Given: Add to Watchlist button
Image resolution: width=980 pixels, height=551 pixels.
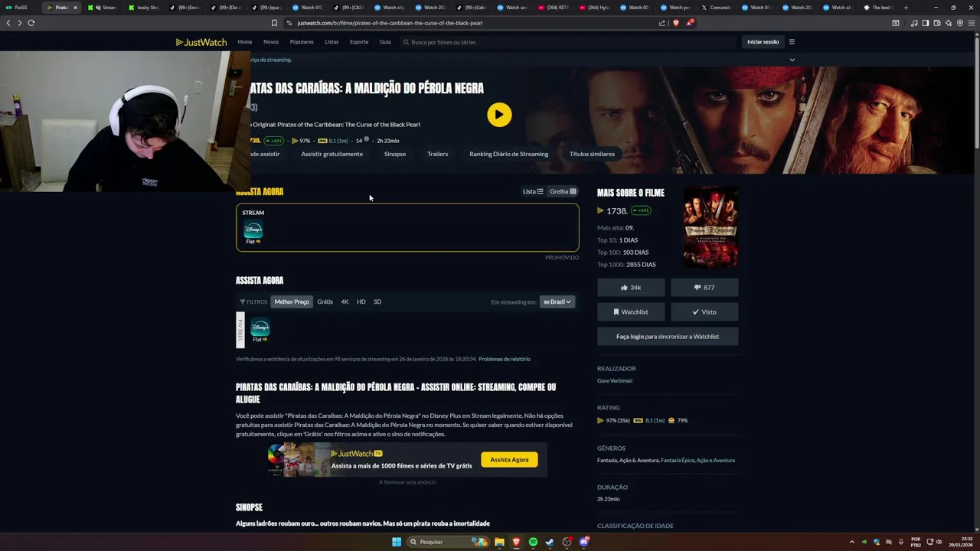Looking at the screenshot, I should tap(631, 312).
